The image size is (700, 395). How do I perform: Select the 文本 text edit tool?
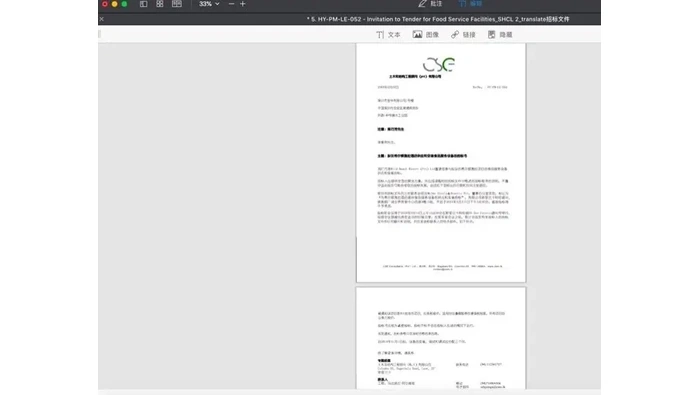point(388,35)
